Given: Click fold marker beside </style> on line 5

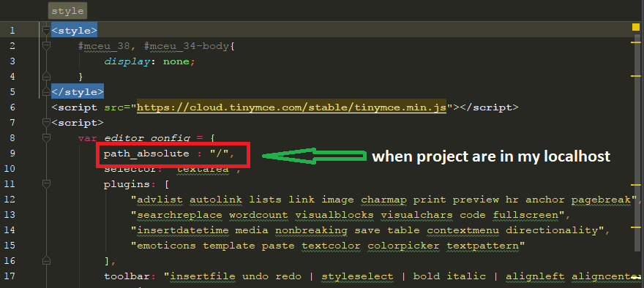Looking at the screenshot, I should tap(46, 92).
